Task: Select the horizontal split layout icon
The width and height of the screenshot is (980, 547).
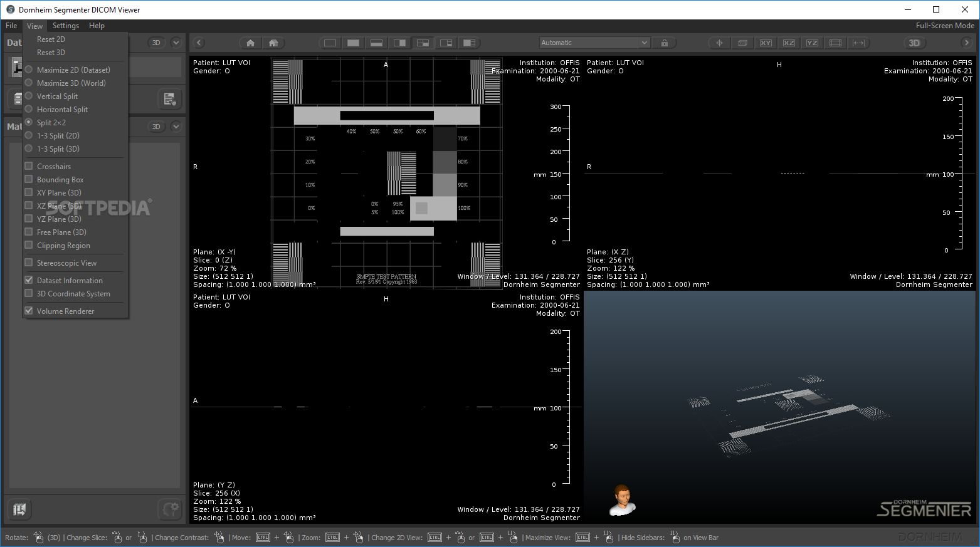Action: click(376, 43)
